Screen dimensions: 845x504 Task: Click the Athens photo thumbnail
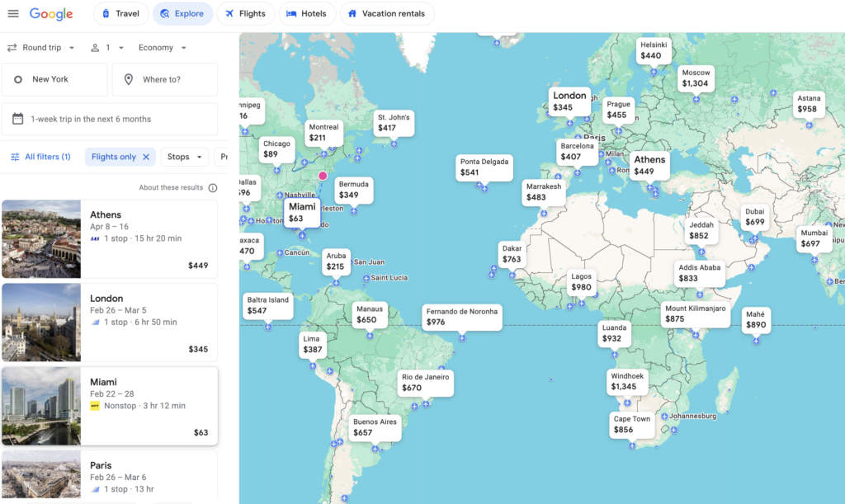(x=41, y=239)
